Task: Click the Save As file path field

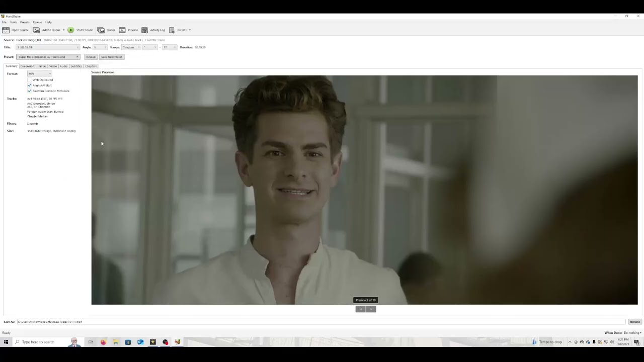Action: tap(321, 322)
